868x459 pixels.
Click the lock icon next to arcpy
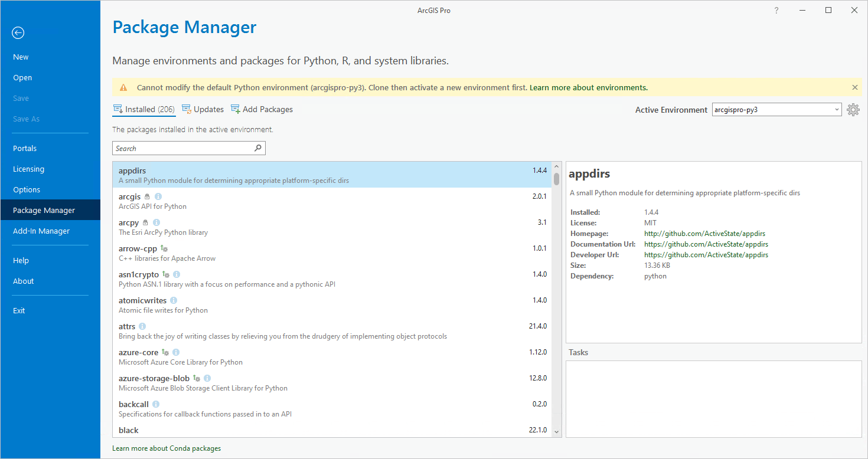pos(145,222)
